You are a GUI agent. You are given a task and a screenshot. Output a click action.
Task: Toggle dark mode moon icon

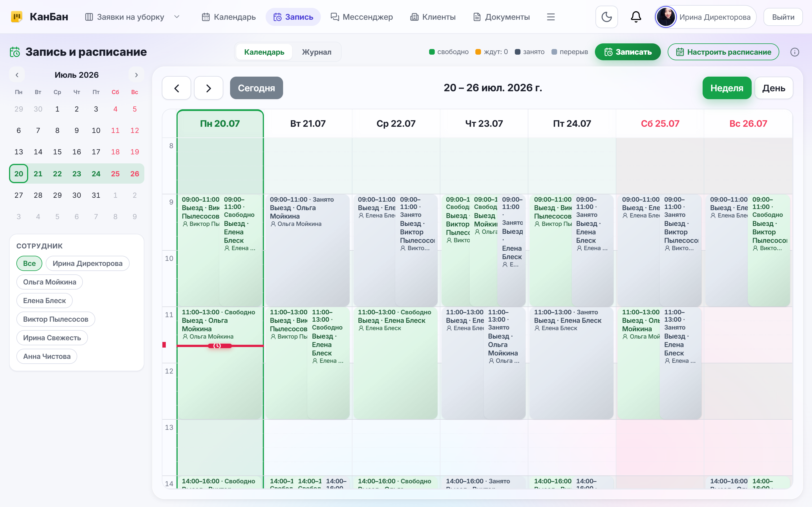tap(606, 17)
